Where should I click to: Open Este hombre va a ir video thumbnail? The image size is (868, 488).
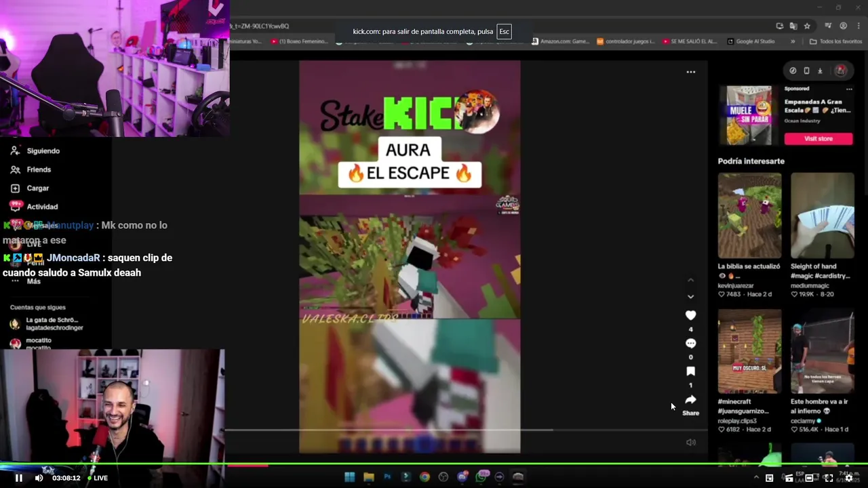click(823, 351)
